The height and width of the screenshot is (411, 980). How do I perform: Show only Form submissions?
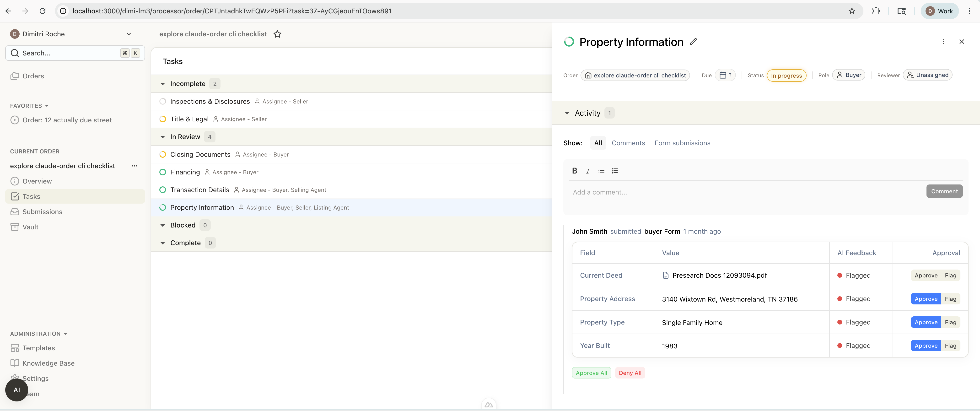click(682, 143)
